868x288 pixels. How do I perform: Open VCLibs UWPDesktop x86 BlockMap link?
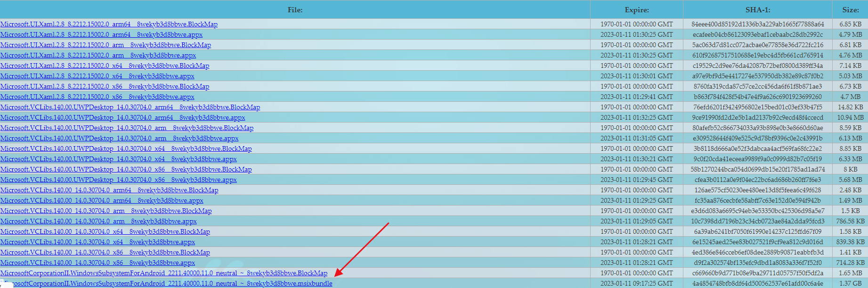(x=126, y=169)
